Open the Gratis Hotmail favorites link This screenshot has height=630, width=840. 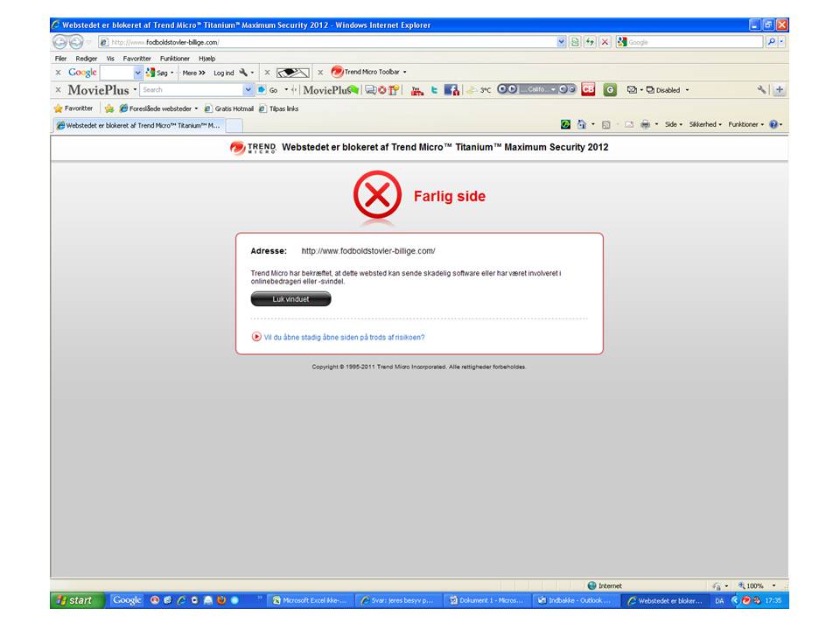tap(228, 108)
